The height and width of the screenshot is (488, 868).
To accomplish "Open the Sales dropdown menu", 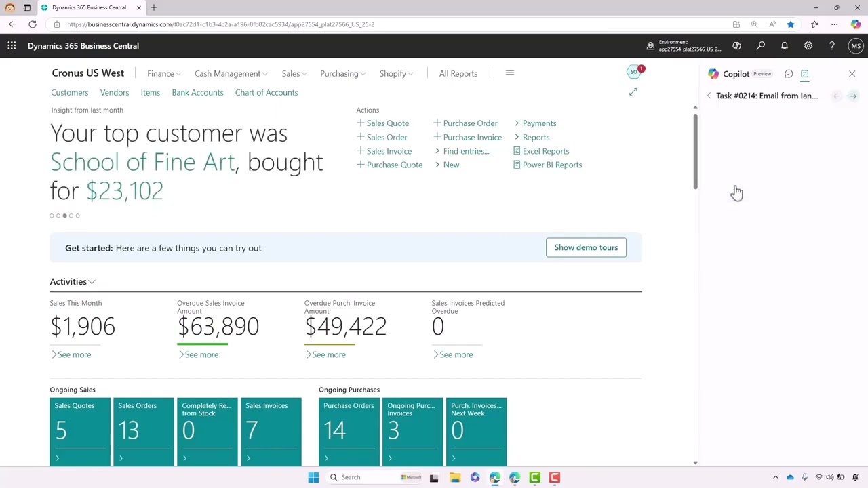I will 294,73.
